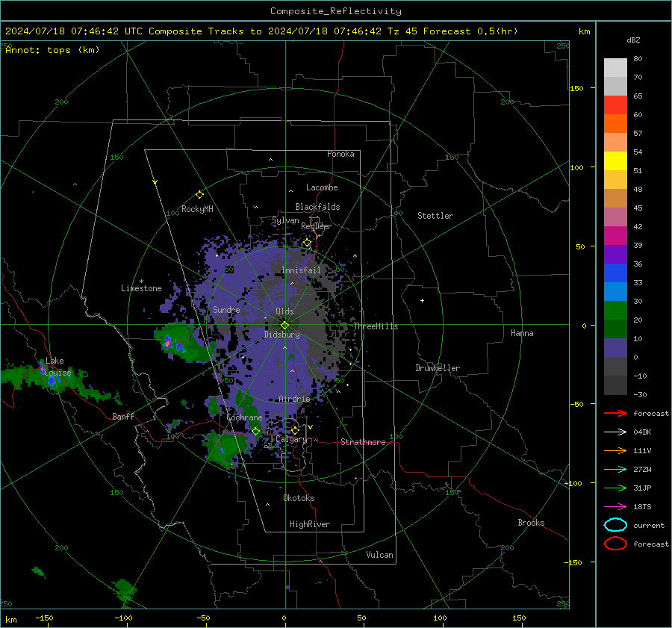
Task: Click the Vulcan city label
Action: (x=380, y=555)
